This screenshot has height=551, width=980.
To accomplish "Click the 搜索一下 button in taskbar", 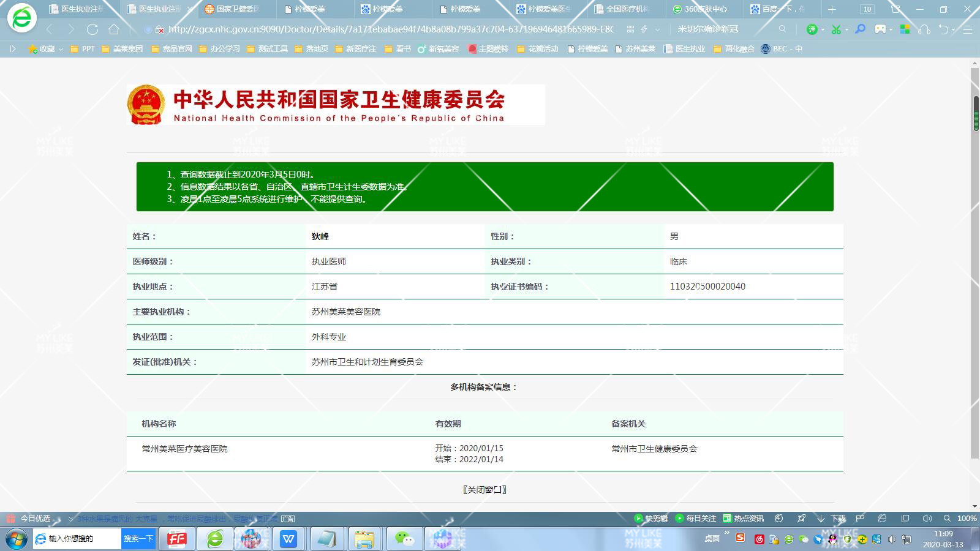I will point(138,539).
